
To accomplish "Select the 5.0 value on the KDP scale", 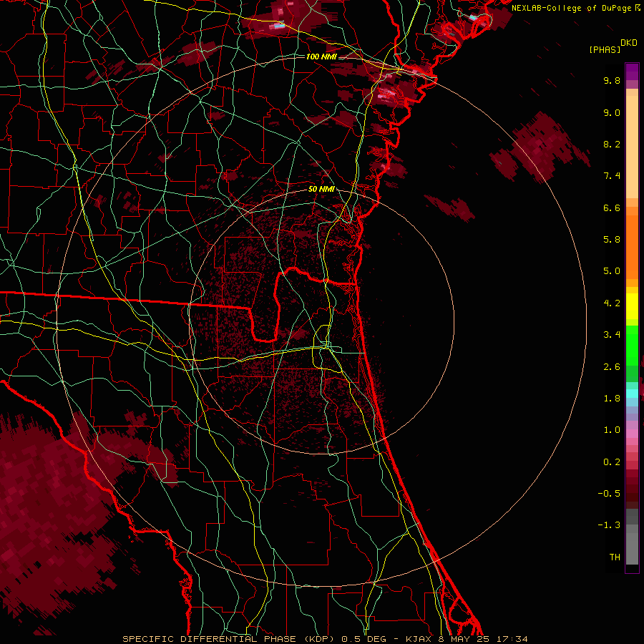I will coord(612,271).
